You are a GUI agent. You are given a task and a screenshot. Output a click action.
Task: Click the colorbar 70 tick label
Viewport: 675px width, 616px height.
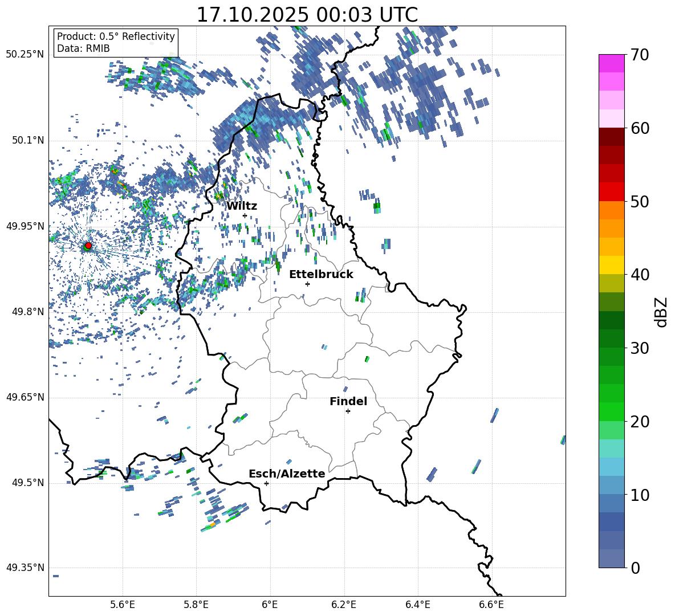click(640, 55)
